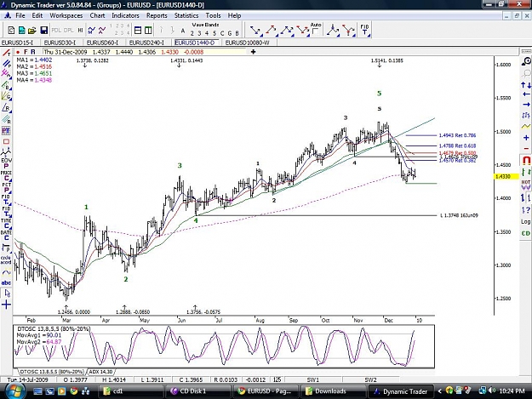Select Wave Bands level 5
The image size is (532, 399).
pyautogui.click(x=215, y=33)
